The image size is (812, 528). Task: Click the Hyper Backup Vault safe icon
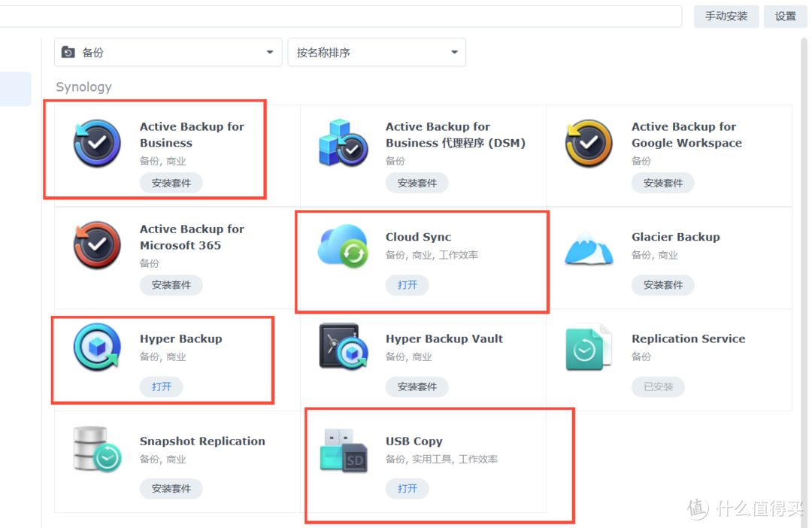(344, 347)
